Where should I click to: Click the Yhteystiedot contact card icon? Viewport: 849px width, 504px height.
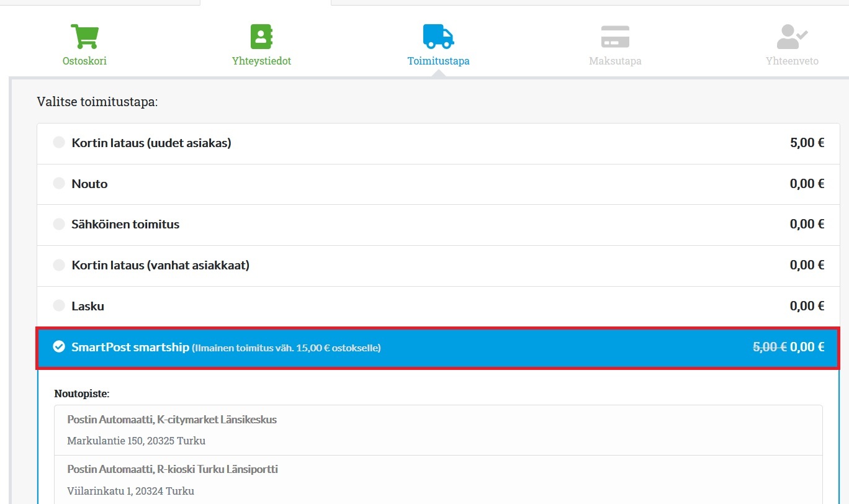pyautogui.click(x=261, y=37)
